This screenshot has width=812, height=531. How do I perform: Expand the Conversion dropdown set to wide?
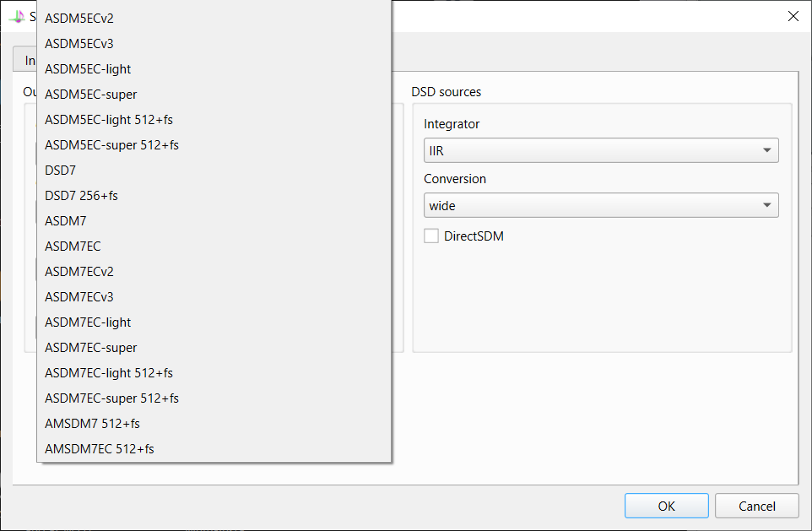pyautogui.click(x=600, y=205)
